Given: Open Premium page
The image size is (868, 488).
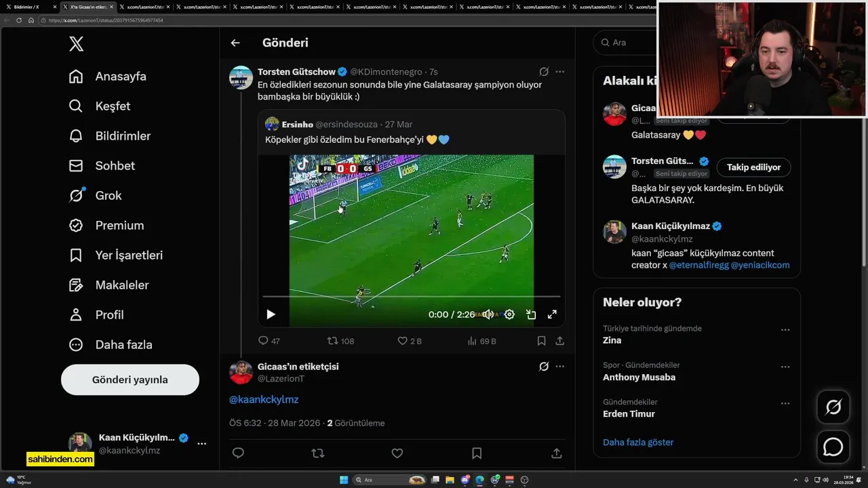Looking at the screenshot, I should point(106,226).
